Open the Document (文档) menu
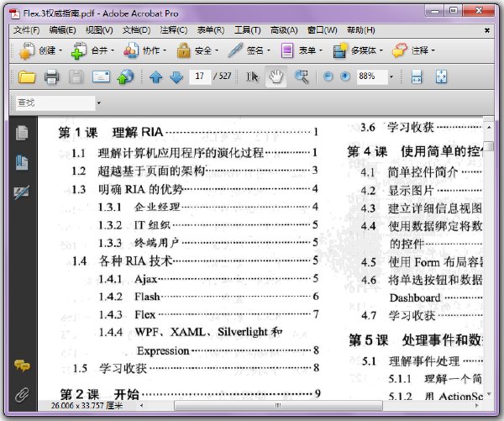The height and width of the screenshot is (421, 504). tap(136, 30)
